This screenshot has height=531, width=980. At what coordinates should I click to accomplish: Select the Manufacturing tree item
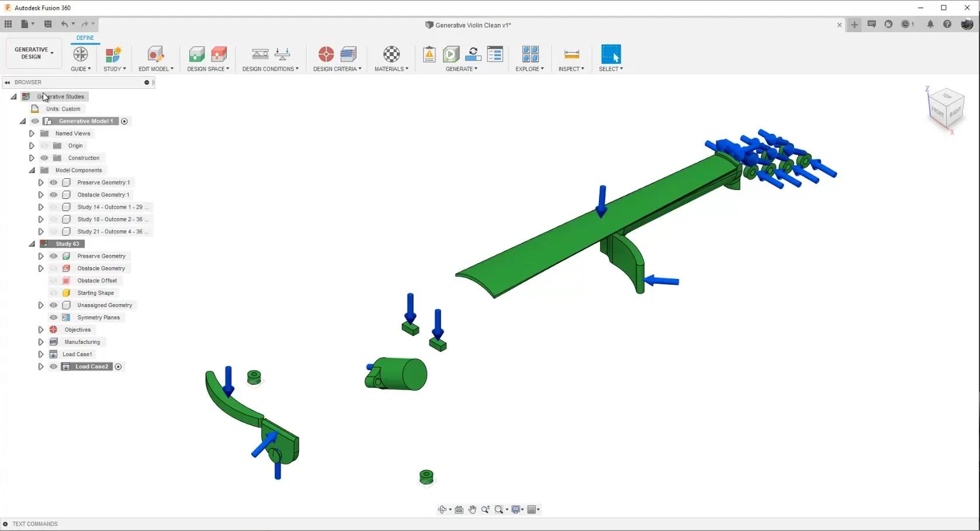click(82, 342)
